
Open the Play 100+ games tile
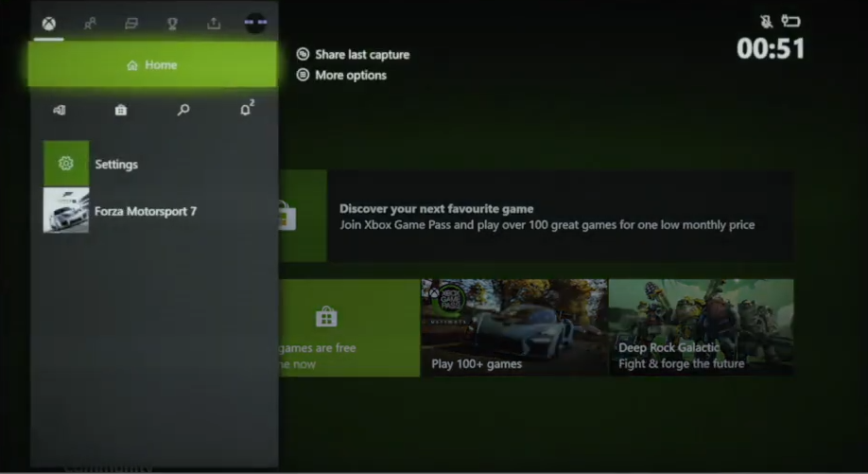click(514, 327)
